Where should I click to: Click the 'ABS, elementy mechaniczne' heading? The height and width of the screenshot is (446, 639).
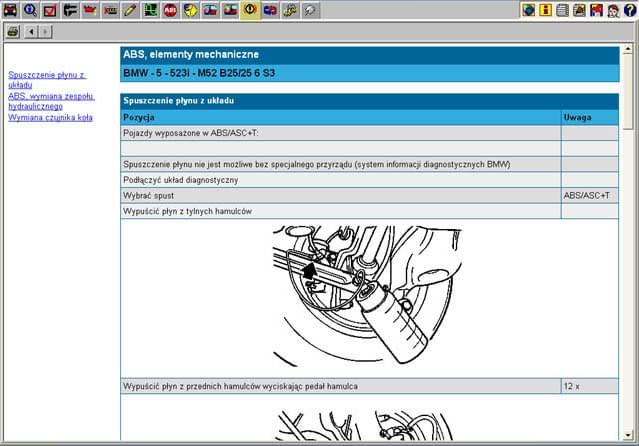tap(191, 55)
